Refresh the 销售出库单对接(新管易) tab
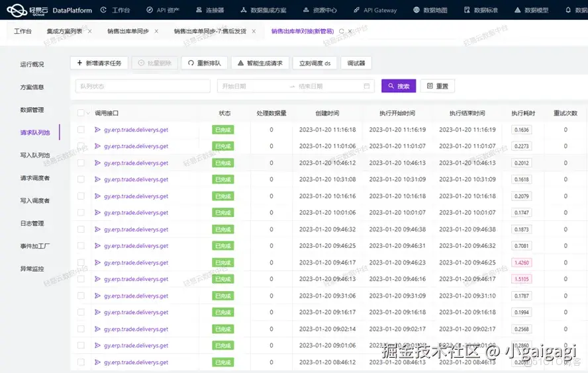Image resolution: width=588 pixels, height=373 pixels. (341, 31)
